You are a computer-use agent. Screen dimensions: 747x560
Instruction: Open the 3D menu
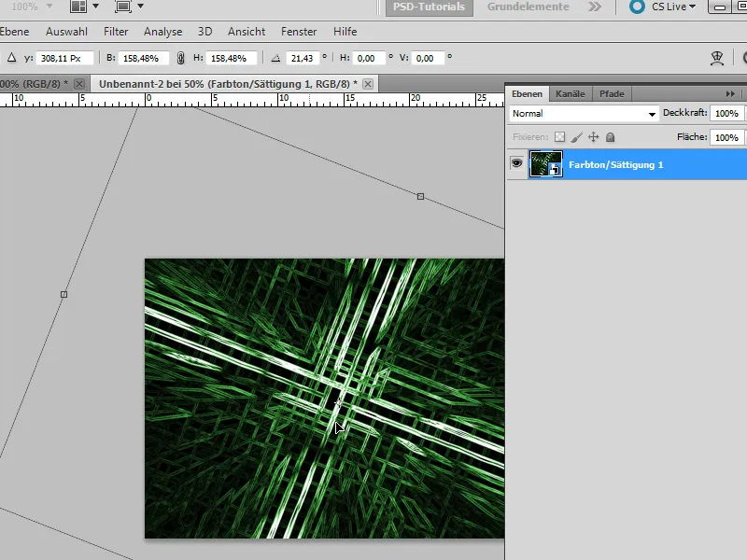(x=204, y=32)
